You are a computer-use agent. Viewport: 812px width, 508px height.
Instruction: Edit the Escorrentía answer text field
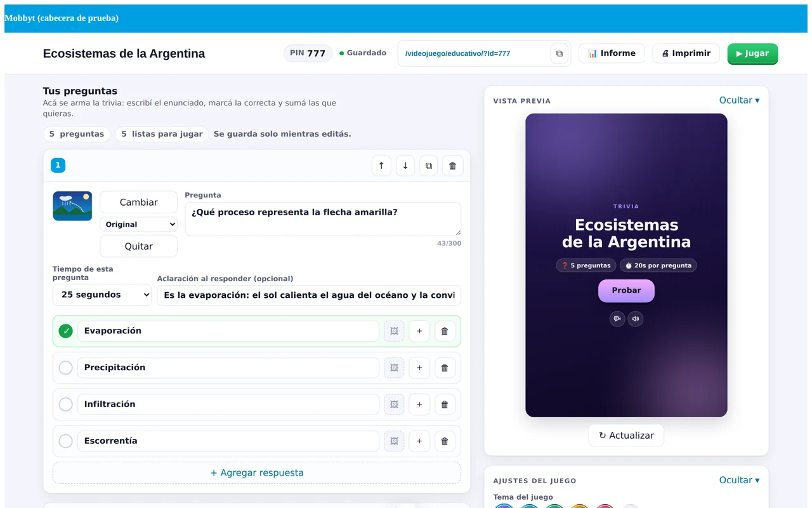228,441
